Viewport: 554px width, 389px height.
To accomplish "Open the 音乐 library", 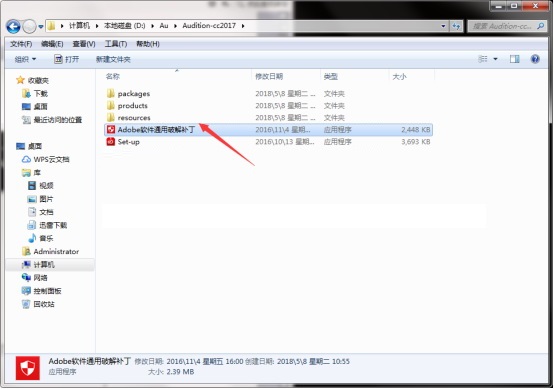I will tap(46, 238).
